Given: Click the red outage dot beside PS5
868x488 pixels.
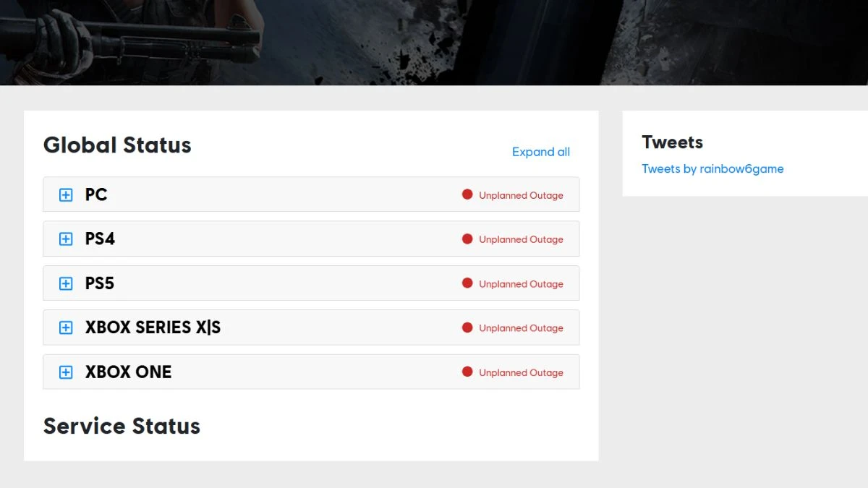Looking at the screenshot, I should click(468, 283).
